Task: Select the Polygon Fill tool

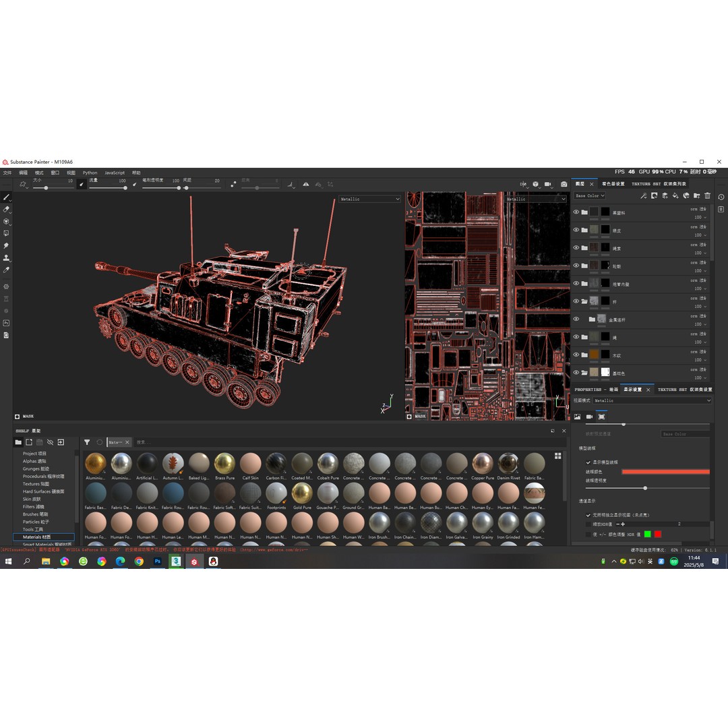Action: tap(7, 233)
